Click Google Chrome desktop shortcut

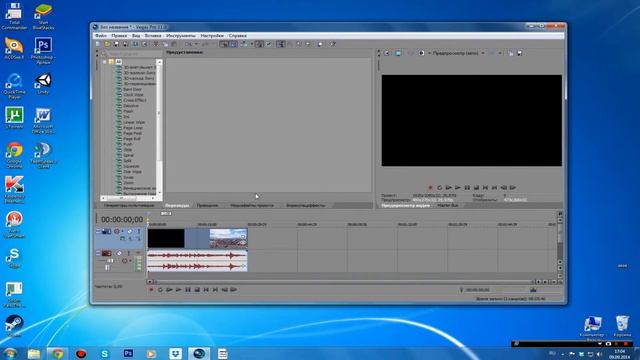click(x=14, y=155)
